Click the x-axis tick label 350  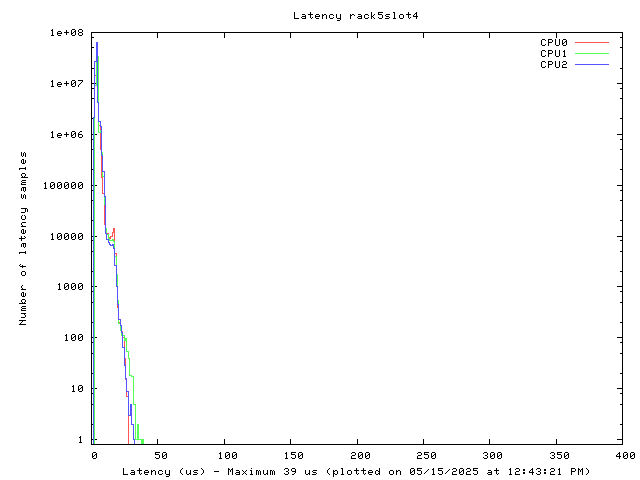(x=559, y=456)
